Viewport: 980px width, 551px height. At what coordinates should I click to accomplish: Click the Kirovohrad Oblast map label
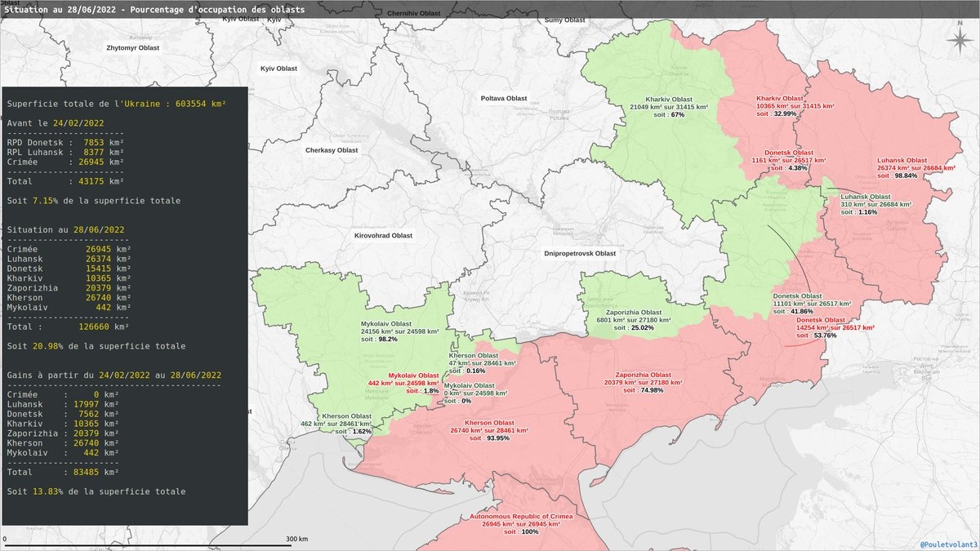coord(383,235)
